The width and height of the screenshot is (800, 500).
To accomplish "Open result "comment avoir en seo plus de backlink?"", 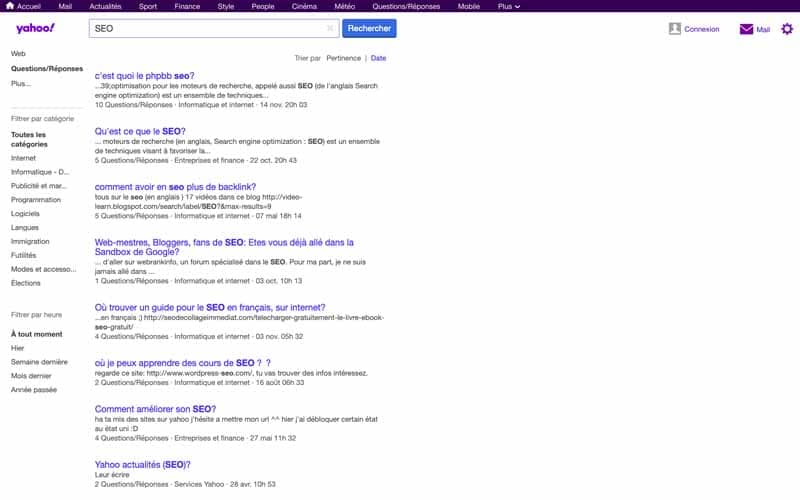I will pyautogui.click(x=176, y=187).
